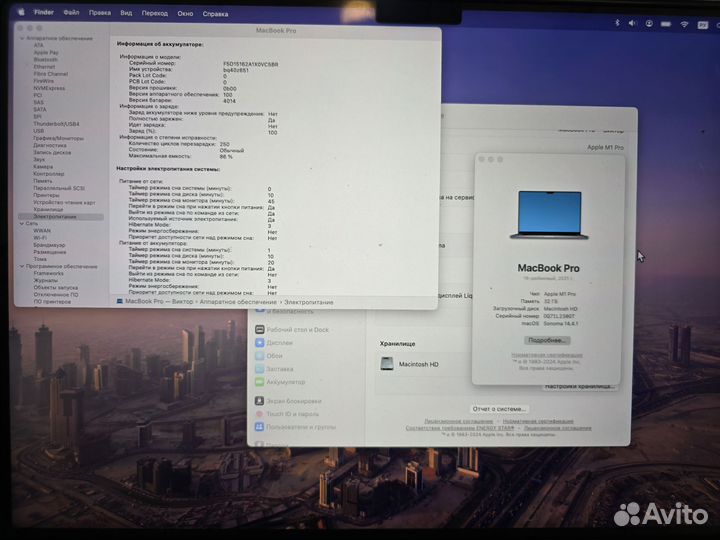
Task: Select Графика/Мониторы in sidebar
Action: [x=58, y=138]
